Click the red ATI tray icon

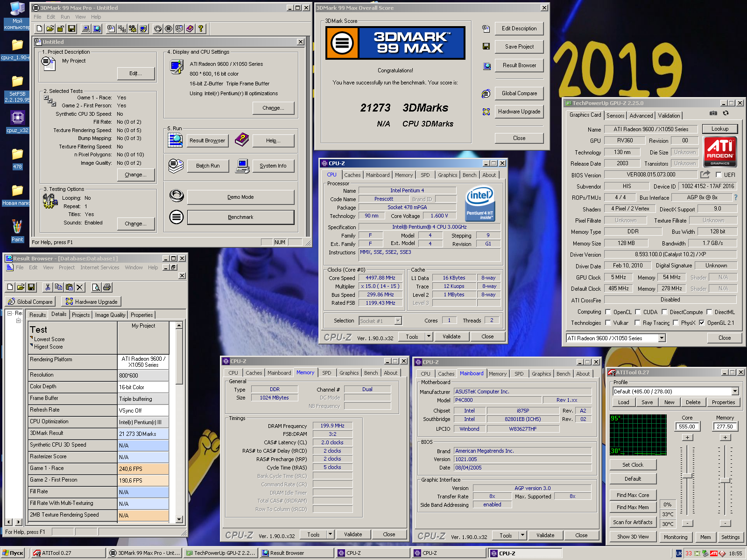[x=714, y=553]
